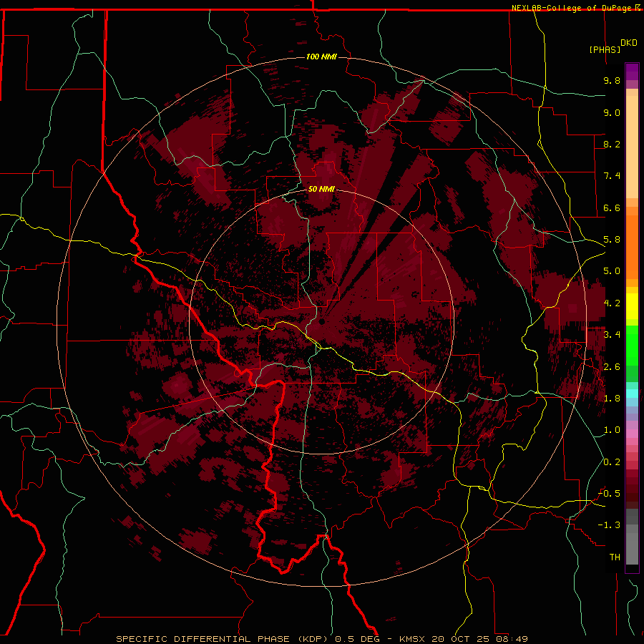Image resolution: width=644 pixels, height=644 pixels.
Task: Select the 7.4 scale value label
Action: pos(612,176)
